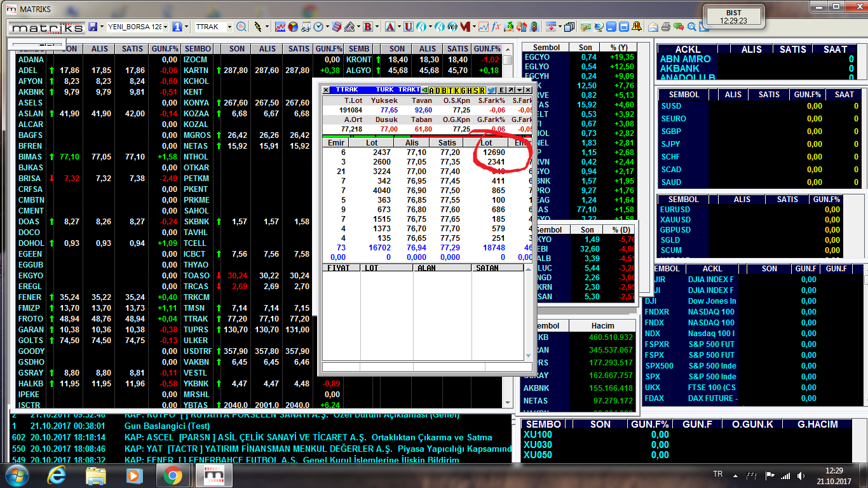The height and width of the screenshot is (488, 868).
Task: Open Google Chrome from the taskbar
Action: 173,475
